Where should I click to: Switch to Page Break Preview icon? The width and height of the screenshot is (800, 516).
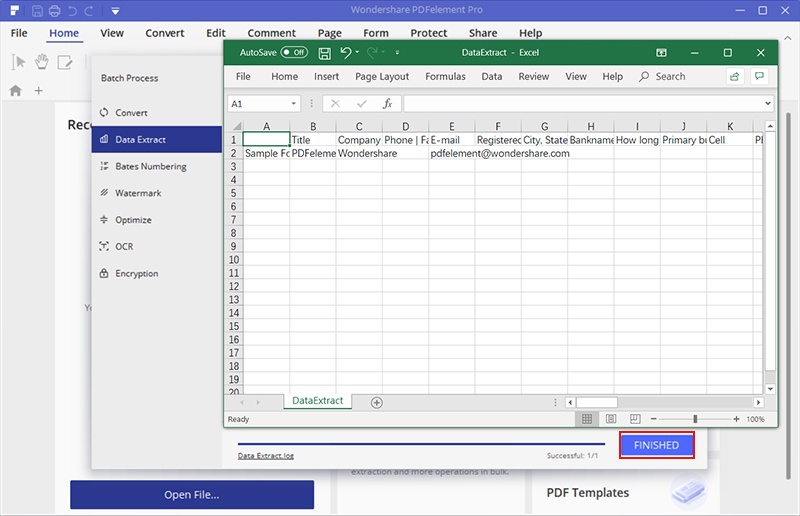635,419
